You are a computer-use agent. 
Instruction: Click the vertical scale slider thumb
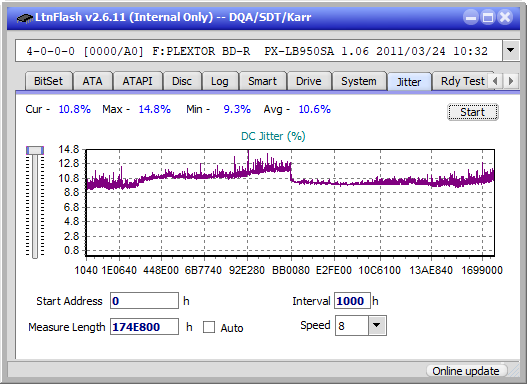pyautogui.click(x=35, y=150)
